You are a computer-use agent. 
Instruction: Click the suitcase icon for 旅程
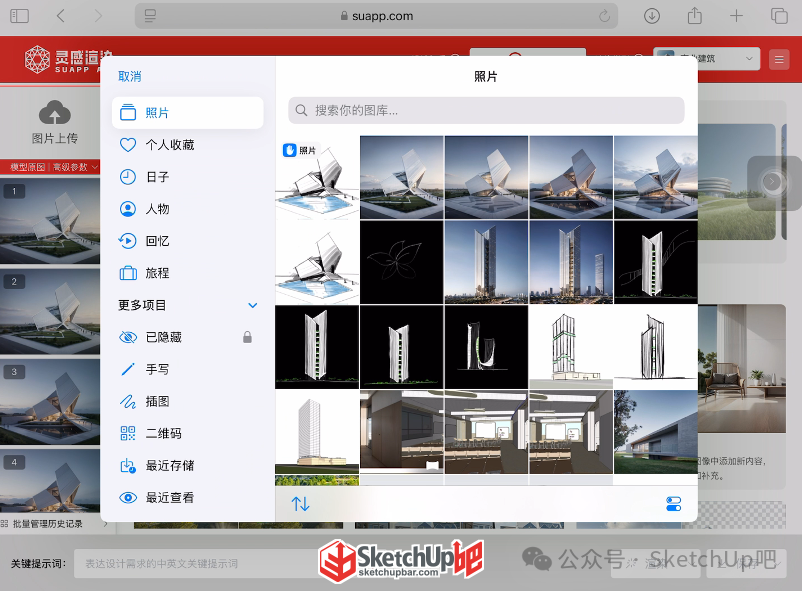128,273
